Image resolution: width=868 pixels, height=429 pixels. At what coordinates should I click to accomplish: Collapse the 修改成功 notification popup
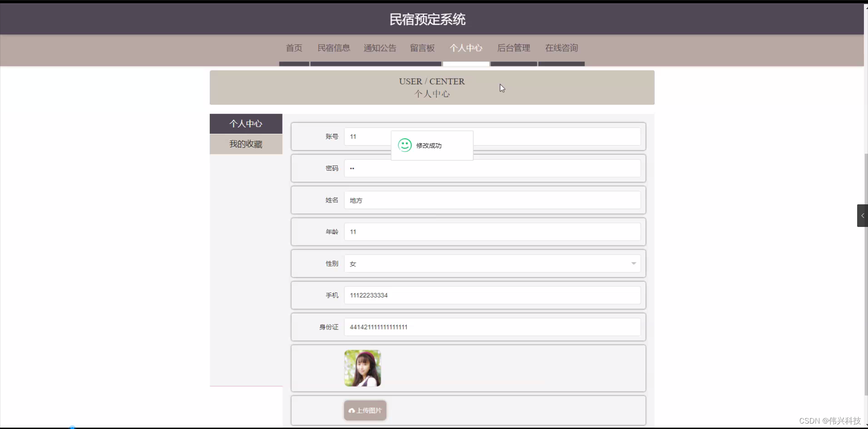click(431, 146)
